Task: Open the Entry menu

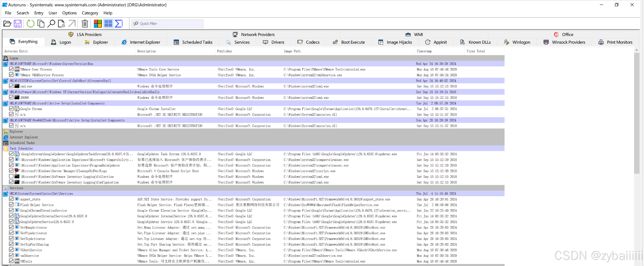Action: (x=39, y=13)
